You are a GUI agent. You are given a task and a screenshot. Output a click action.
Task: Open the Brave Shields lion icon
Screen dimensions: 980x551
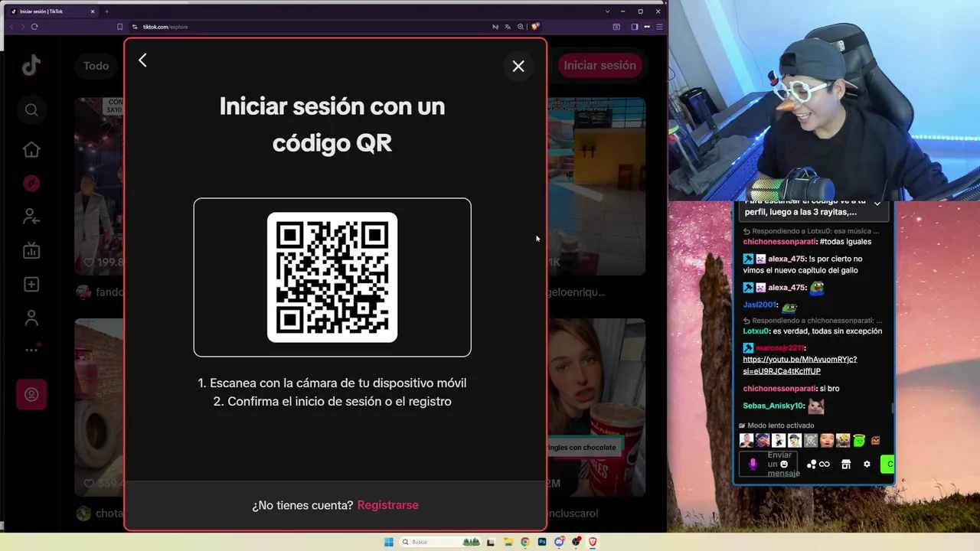[535, 27]
